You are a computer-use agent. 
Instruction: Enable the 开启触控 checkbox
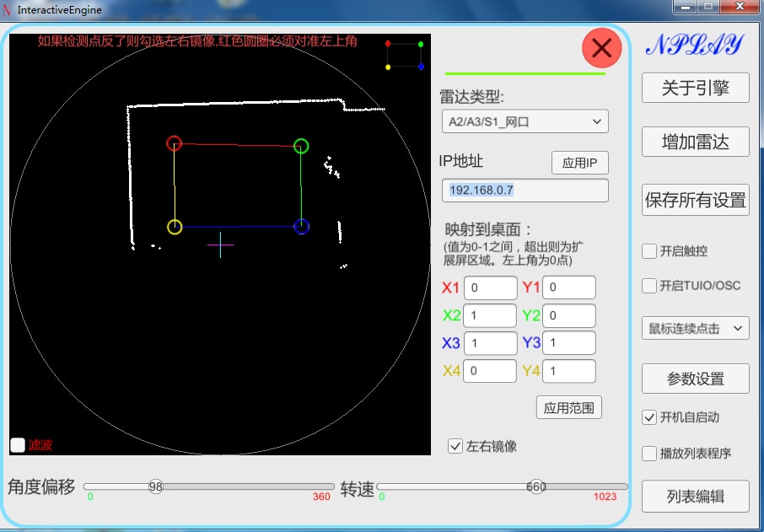coord(649,251)
